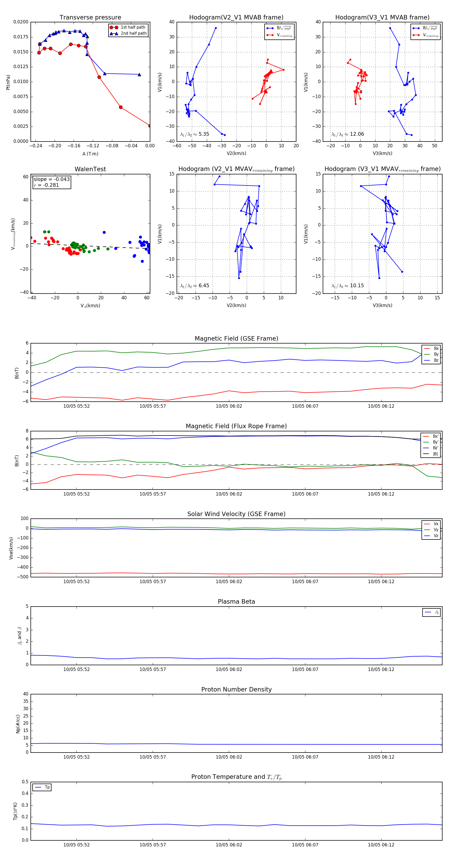Click the "WalenTest" plot title
The image size is (473, 868).
tap(90, 169)
